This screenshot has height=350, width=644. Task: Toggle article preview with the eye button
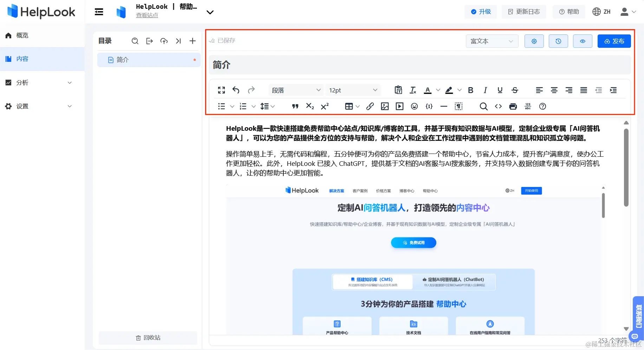(583, 41)
